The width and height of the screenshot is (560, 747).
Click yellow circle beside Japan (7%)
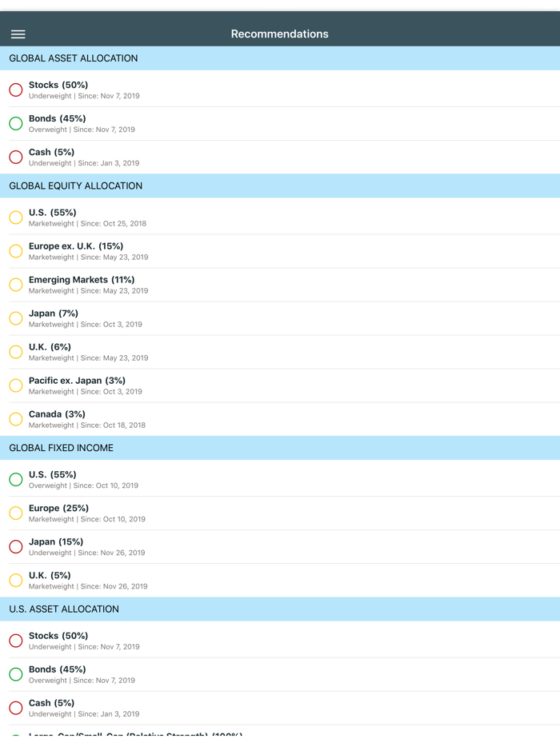pyautogui.click(x=16, y=318)
